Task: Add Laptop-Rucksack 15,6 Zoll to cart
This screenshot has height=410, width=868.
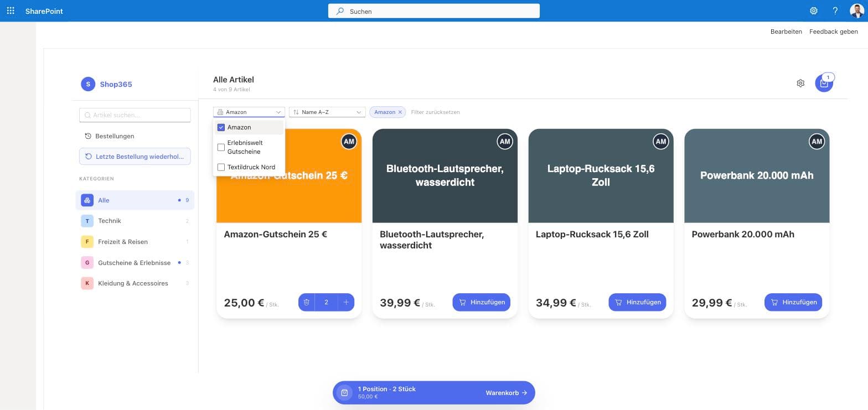Action: point(638,302)
